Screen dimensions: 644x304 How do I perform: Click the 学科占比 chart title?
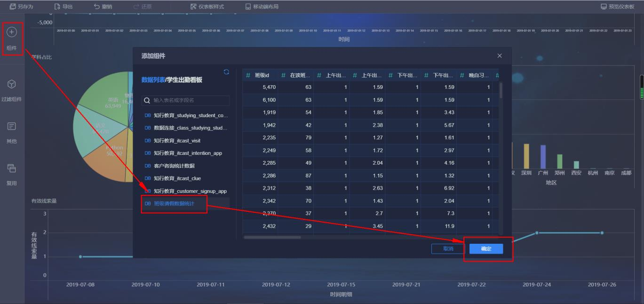coord(41,57)
